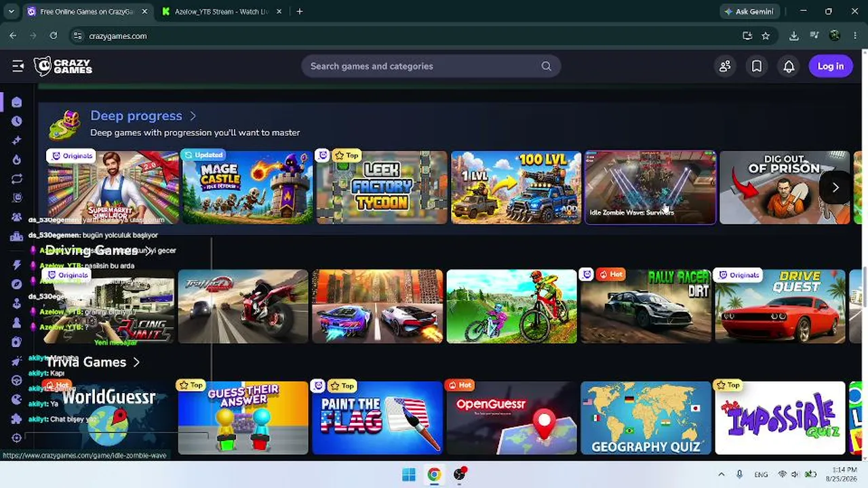This screenshot has width=868, height=488.
Task: Open the 1 LVL to 100 LVL truck game
Action: [x=516, y=188]
